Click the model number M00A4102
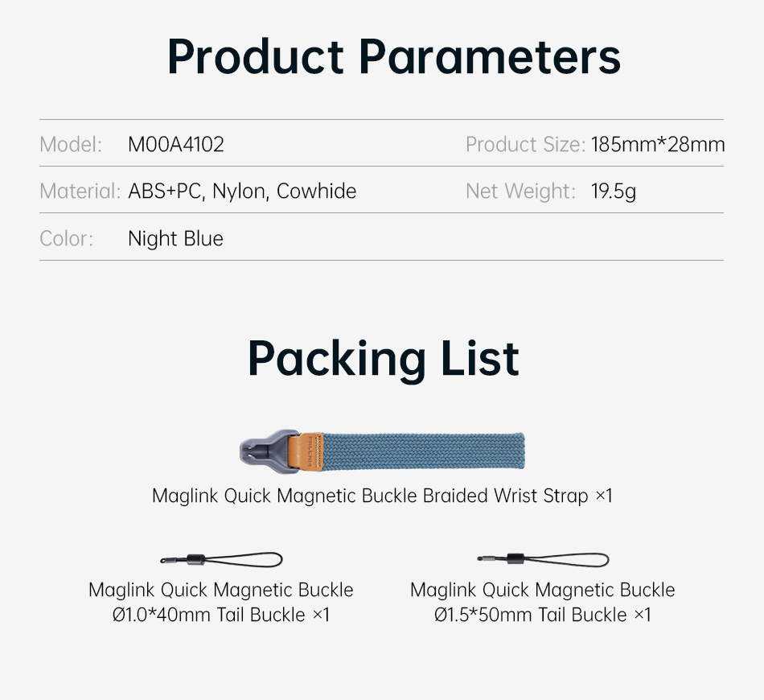 pyautogui.click(x=176, y=144)
